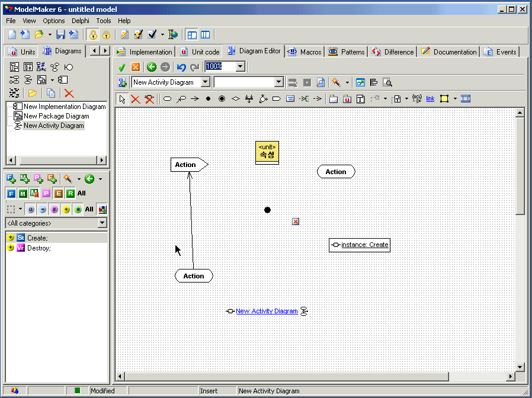532x398 pixels.
Task: Click the New Activity Diagram hyperlink on canvas
Action: click(267, 311)
